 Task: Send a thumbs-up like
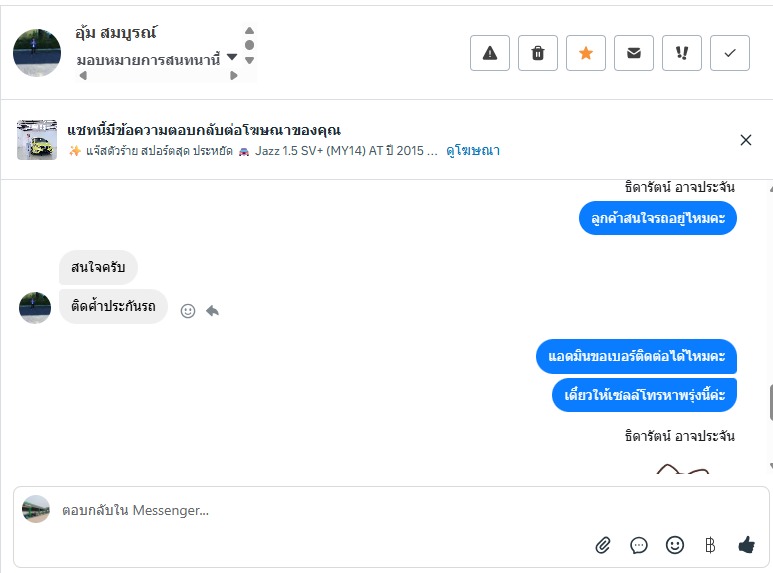[x=746, y=545]
